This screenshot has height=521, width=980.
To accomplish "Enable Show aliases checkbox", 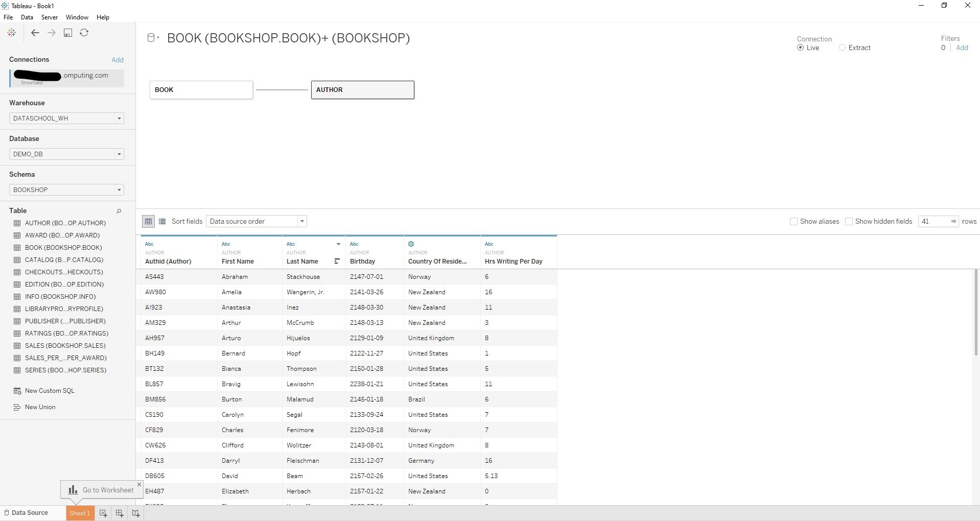I will (794, 221).
